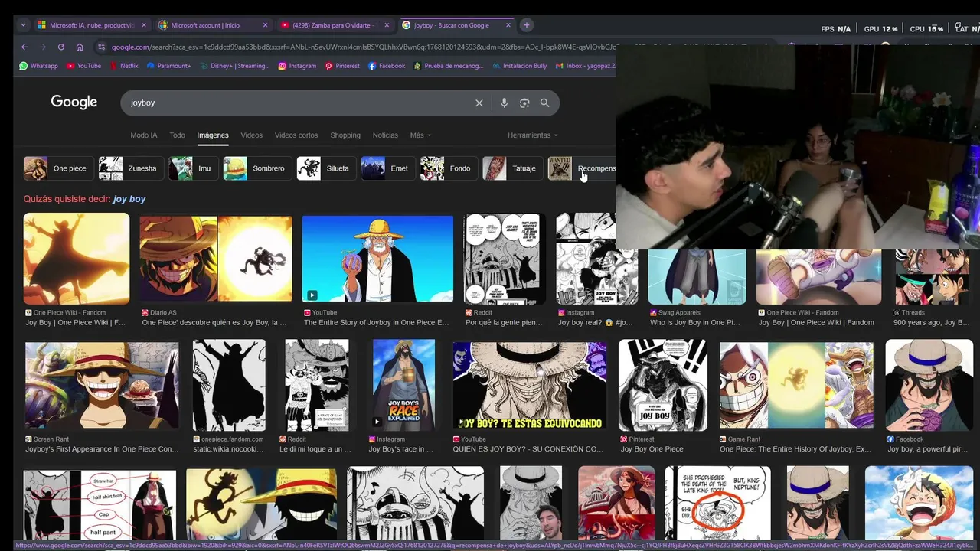Submit search with magnifying glass icon

[545, 103]
